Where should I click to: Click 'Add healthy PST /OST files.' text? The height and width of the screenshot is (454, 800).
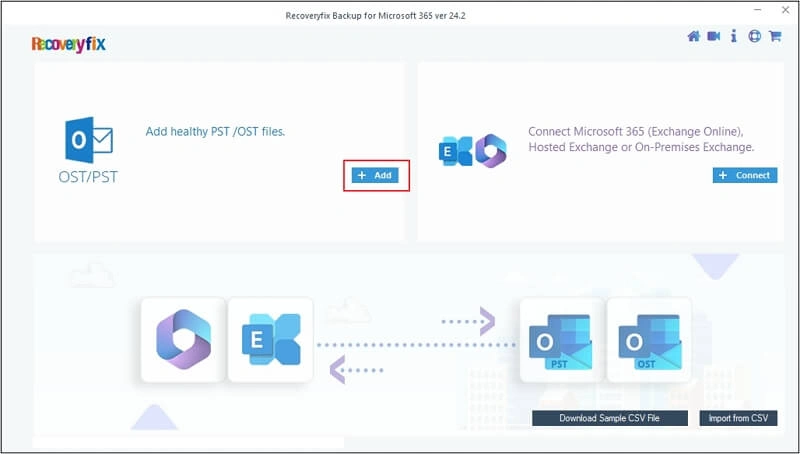(215, 132)
